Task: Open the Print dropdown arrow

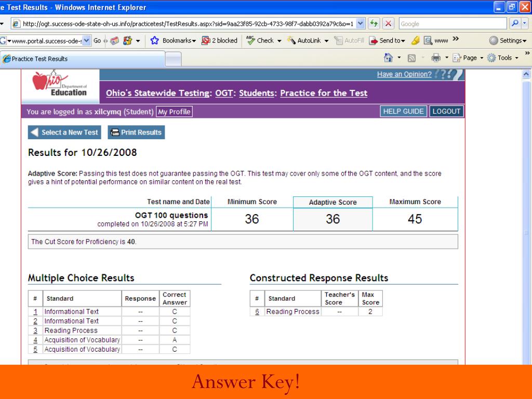Action: (446, 58)
